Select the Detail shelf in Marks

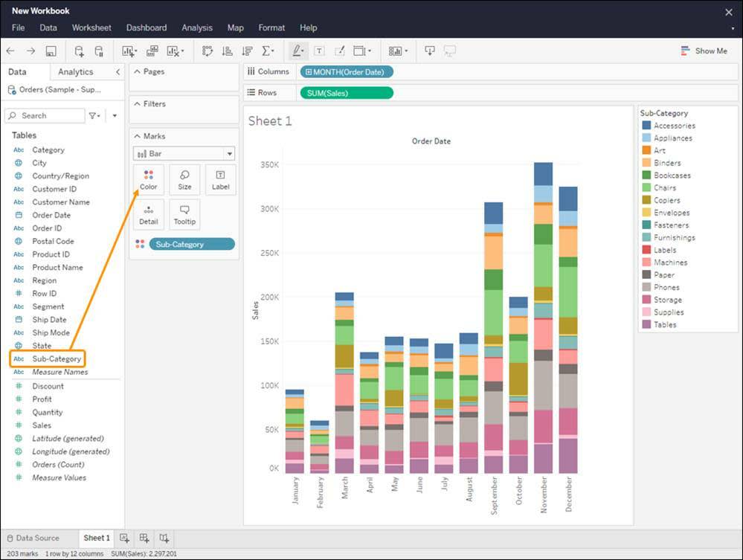tap(148, 215)
